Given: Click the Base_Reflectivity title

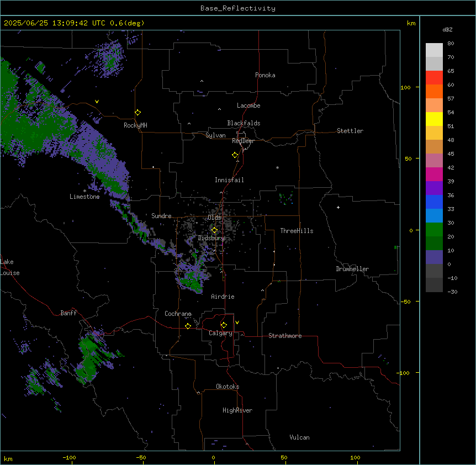Looking at the screenshot, I should pos(238,8).
